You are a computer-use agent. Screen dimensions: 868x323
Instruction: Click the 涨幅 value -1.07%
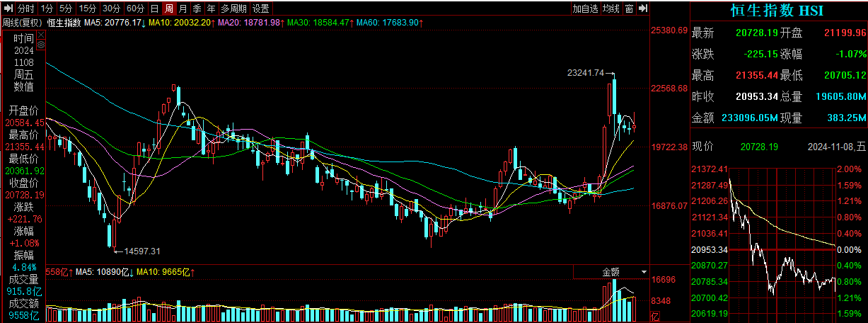850,54
